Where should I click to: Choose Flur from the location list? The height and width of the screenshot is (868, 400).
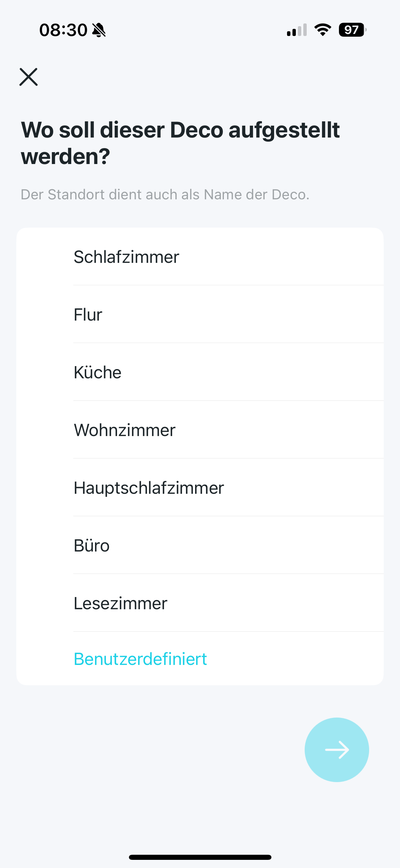(x=88, y=314)
